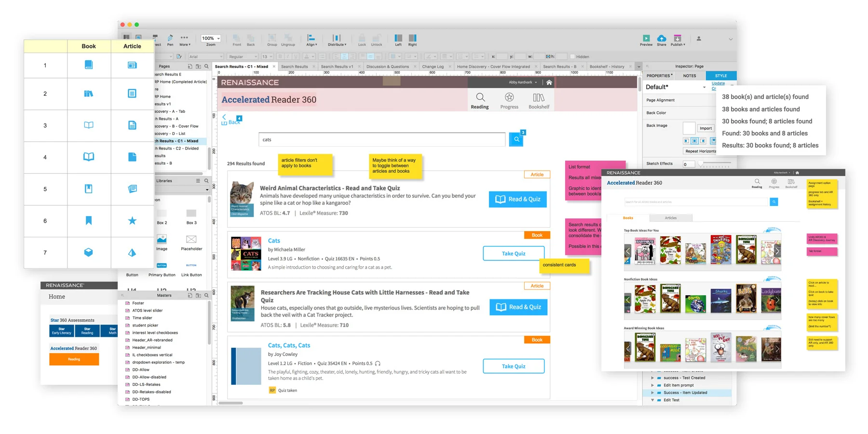Viewport: 868px width, 434px height.
Task: Lock the selected widget
Action: tap(362, 40)
